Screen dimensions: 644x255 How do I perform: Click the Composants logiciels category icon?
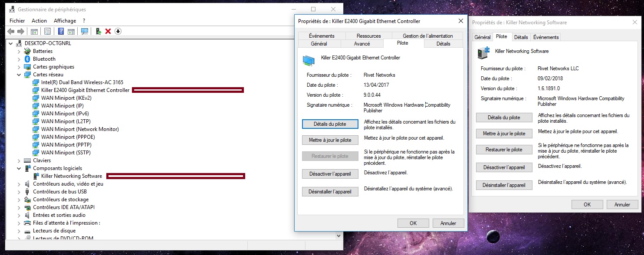coord(27,168)
